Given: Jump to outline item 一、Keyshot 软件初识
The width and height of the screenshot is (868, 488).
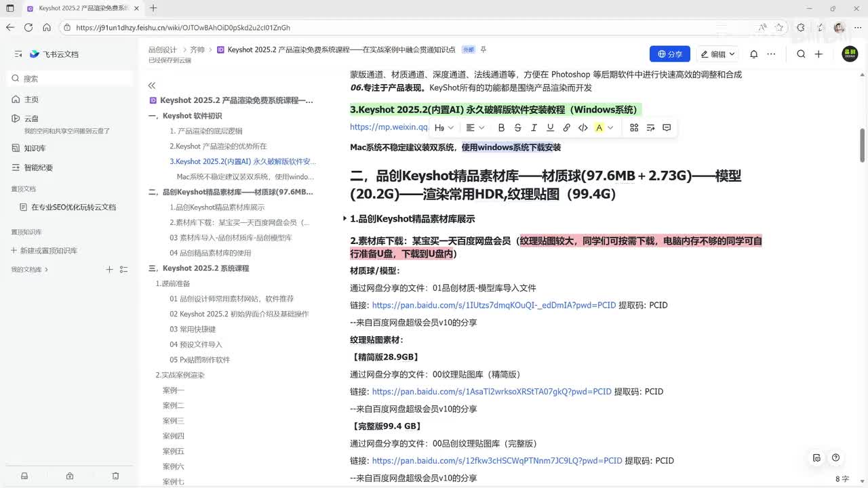Looking at the screenshot, I should (x=185, y=116).
